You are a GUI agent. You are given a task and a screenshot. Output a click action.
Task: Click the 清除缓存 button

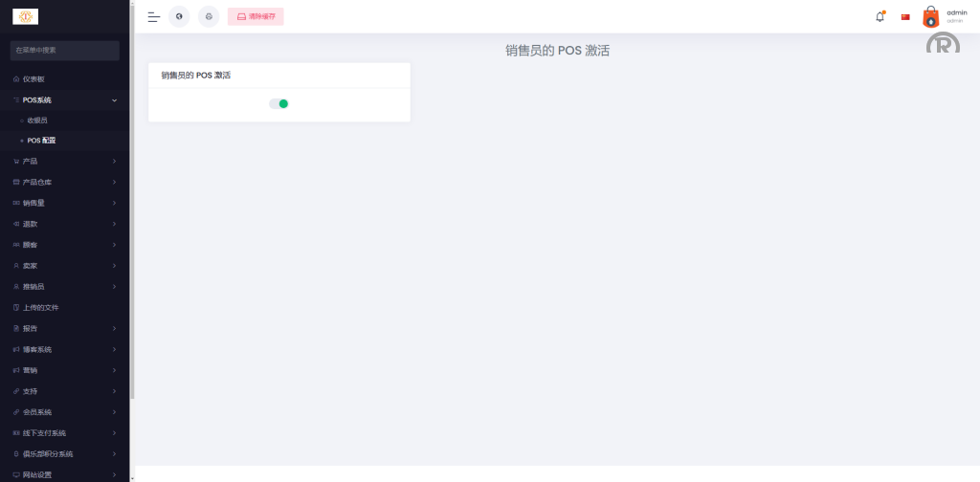[256, 17]
